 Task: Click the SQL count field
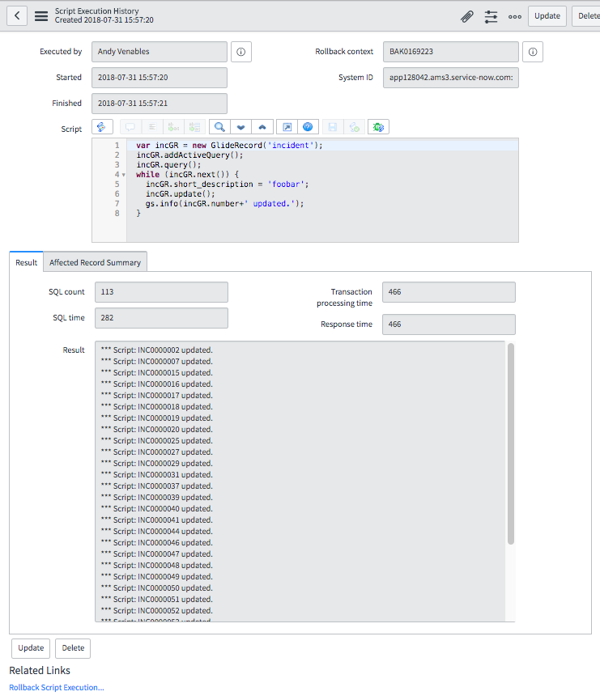pyautogui.click(x=161, y=292)
